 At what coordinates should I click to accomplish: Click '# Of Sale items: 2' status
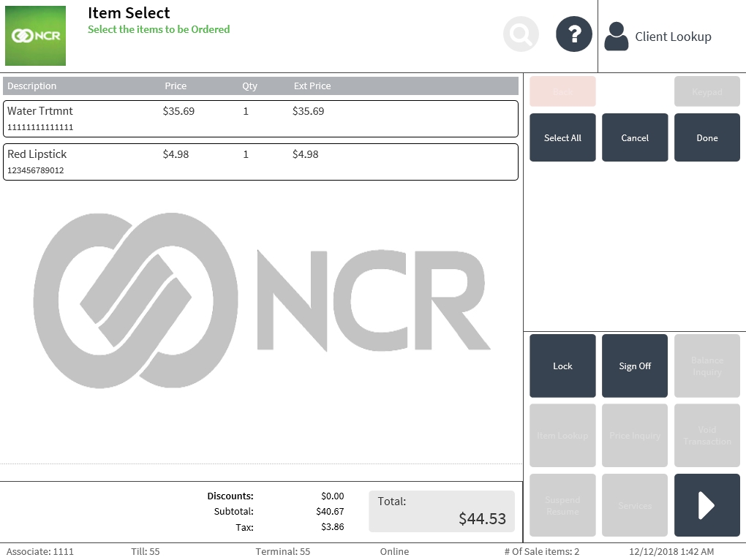(x=542, y=551)
